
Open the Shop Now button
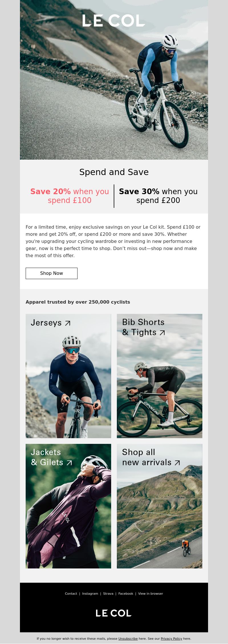point(52,273)
